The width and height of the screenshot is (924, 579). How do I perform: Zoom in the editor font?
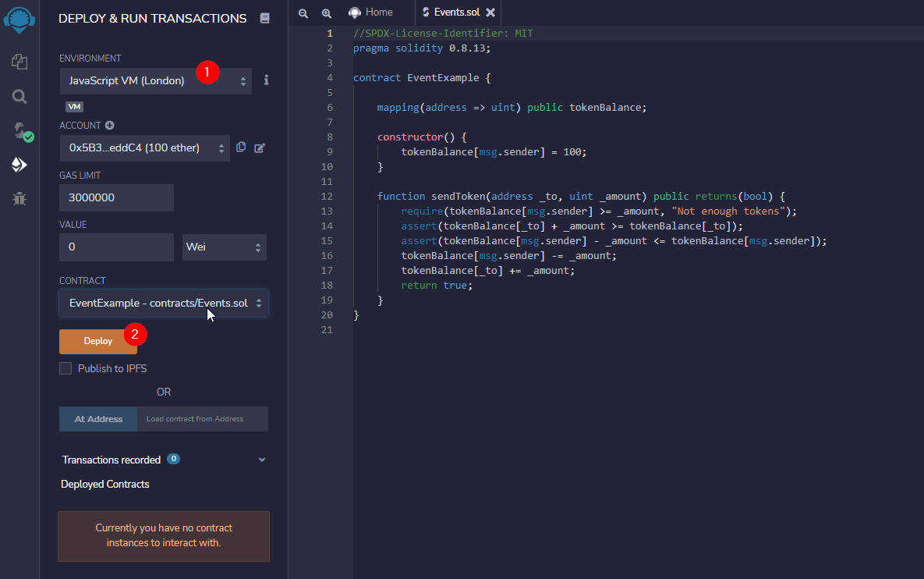(327, 13)
